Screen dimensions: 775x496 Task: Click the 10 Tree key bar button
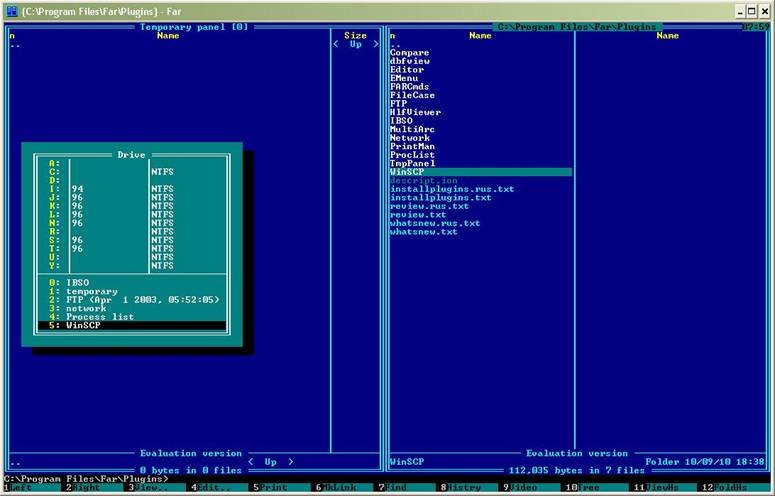[593, 487]
